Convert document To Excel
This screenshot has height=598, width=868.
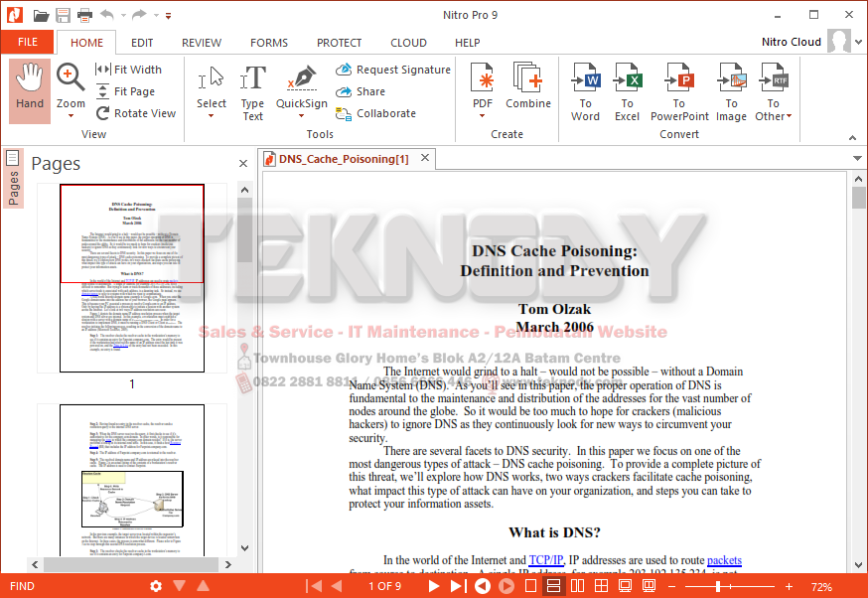coord(627,92)
